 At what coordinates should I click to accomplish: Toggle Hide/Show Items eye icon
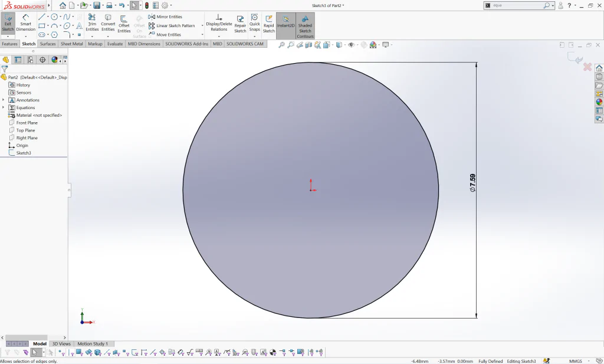click(x=351, y=45)
